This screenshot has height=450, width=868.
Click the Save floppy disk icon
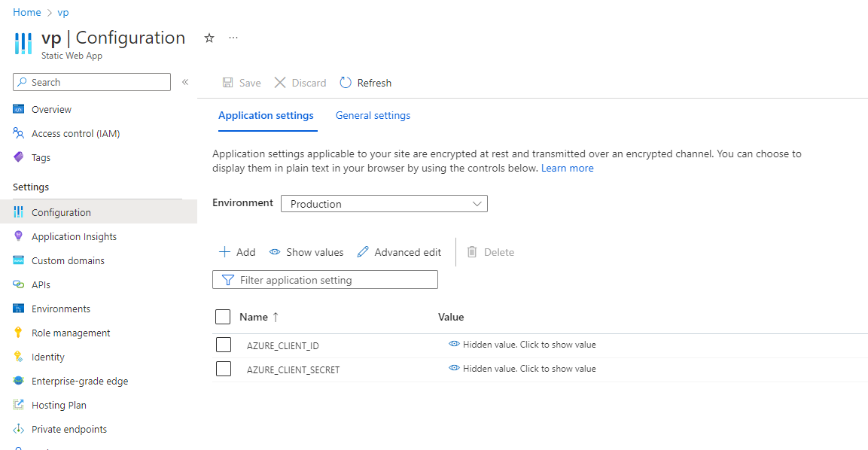point(227,83)
